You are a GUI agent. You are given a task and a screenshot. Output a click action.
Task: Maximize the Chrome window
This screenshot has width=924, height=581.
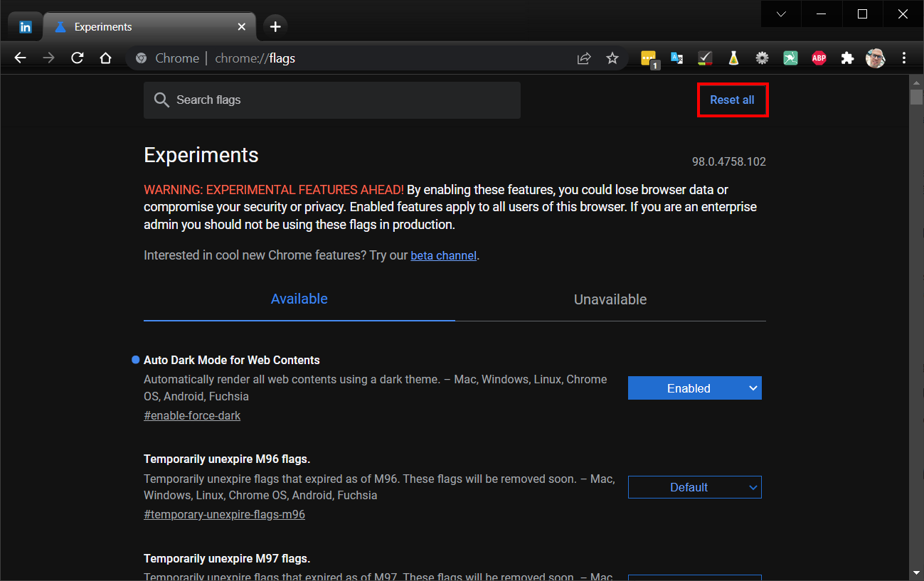[862, 14]
